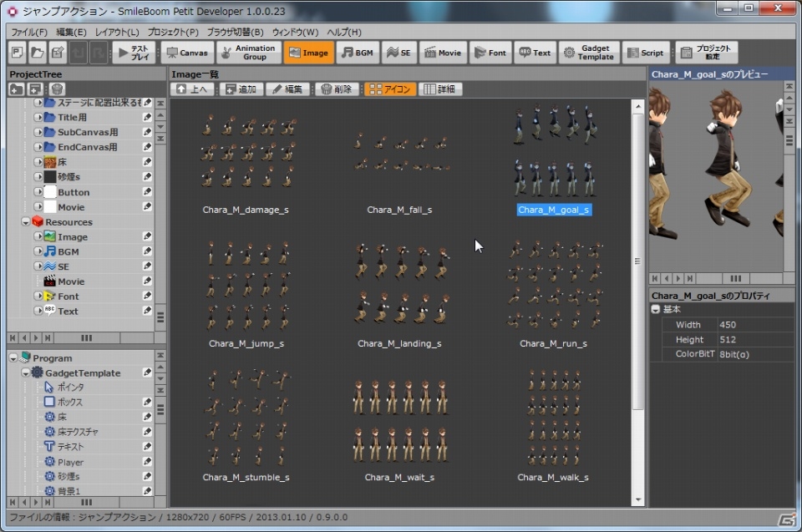Click pencil edit icon for ボックス gadget

pos(147,402)
